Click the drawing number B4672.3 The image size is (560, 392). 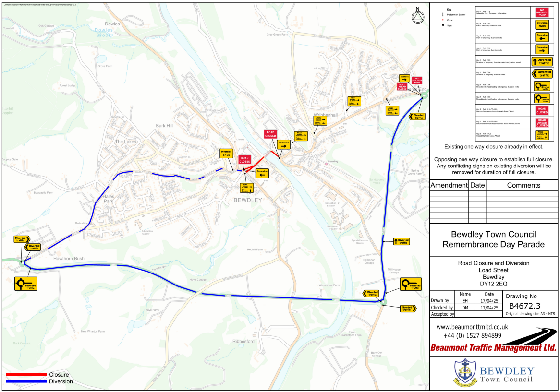(x=524, y=305)
